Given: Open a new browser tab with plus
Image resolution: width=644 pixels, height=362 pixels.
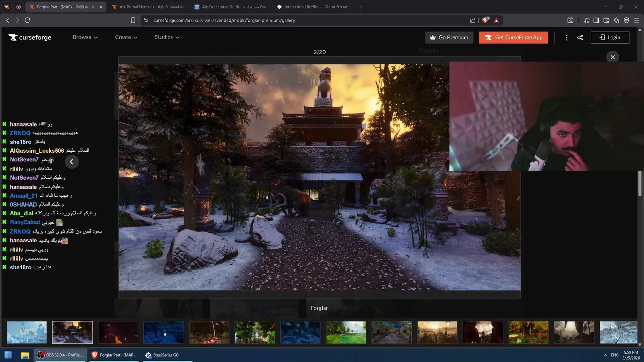Looking at the screenshot, I should coord(361,7).
